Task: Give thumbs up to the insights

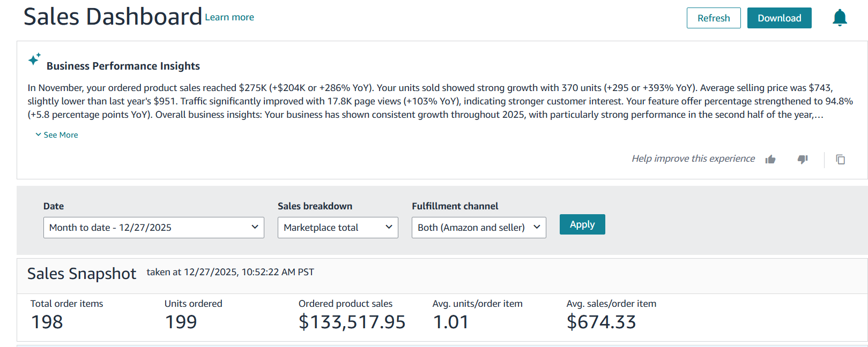Action: point(770,159)
